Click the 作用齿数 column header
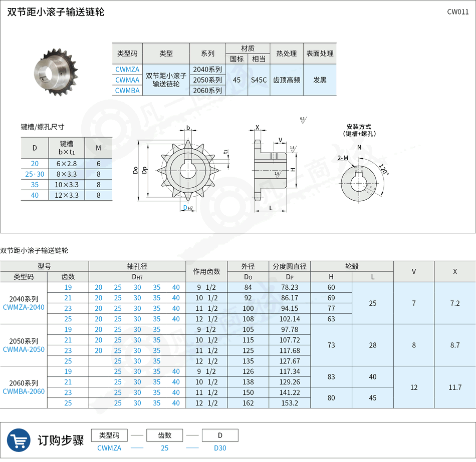This screenshot has width=476, height=462. pos(206,271)
